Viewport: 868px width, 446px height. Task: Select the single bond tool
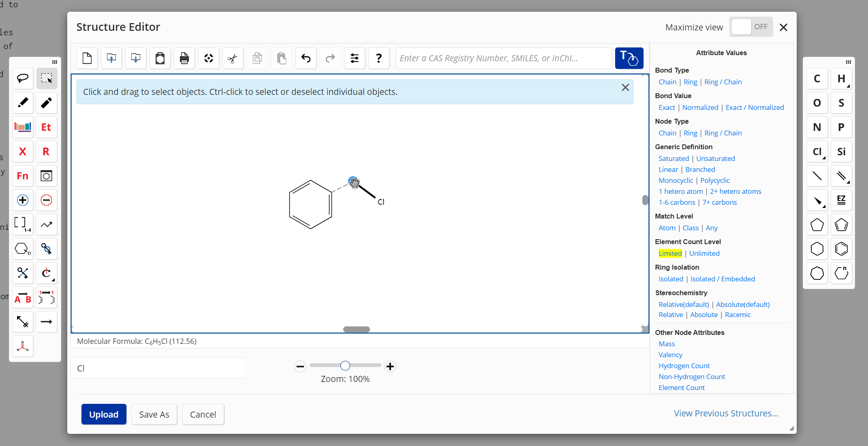click(x=817, y=176)
